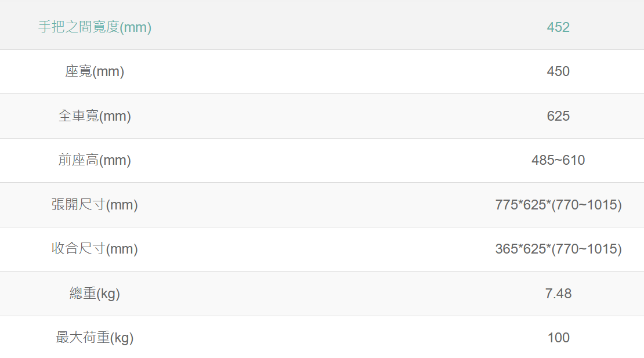Click the 張開尺寸(mm) label

click(x=95, y=205)
